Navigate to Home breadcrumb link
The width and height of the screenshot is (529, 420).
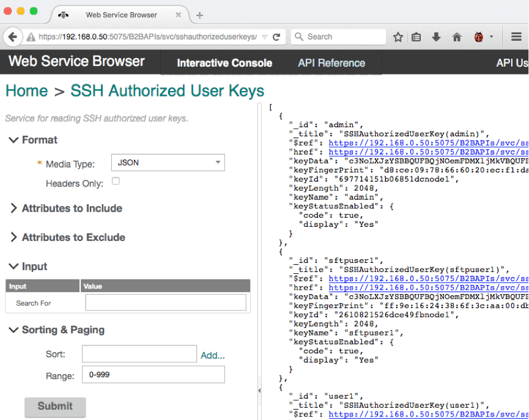coord(27,90)
